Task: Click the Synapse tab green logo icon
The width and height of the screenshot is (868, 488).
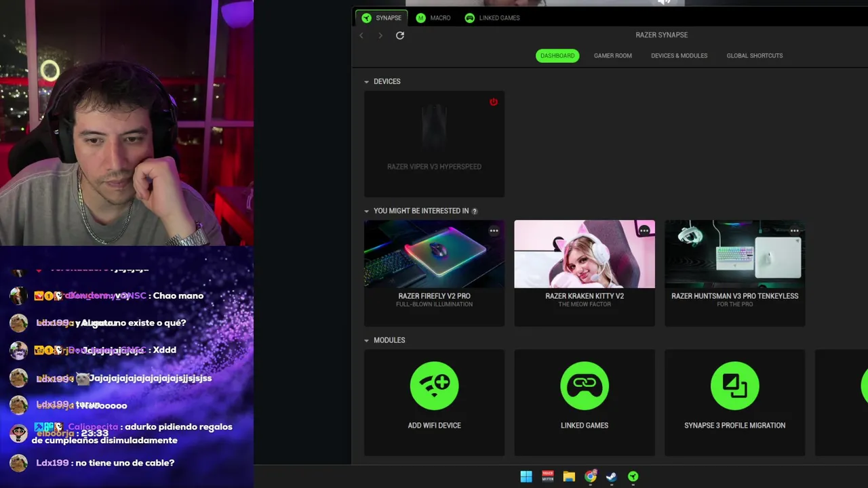Action: point(367,18)
